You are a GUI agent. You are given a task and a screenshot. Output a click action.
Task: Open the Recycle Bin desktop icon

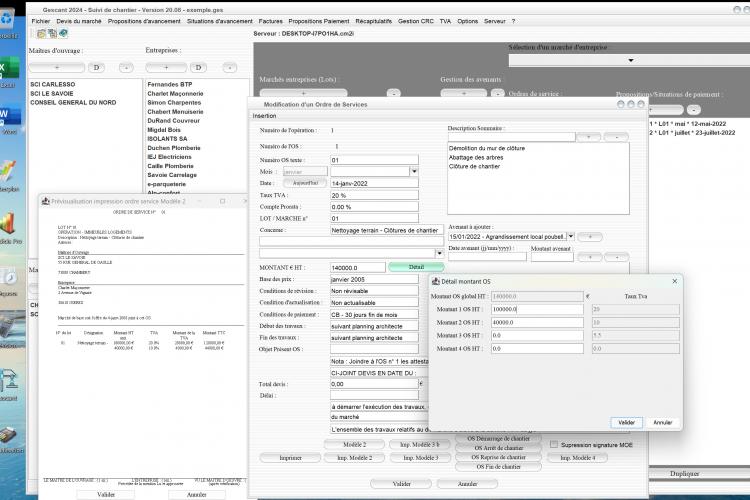[x=7, y=19]
